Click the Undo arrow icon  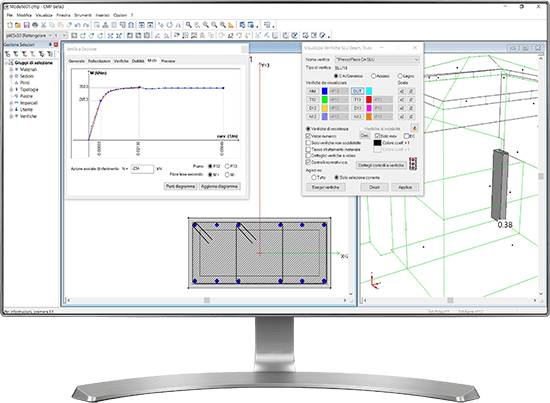coord(78,25)
